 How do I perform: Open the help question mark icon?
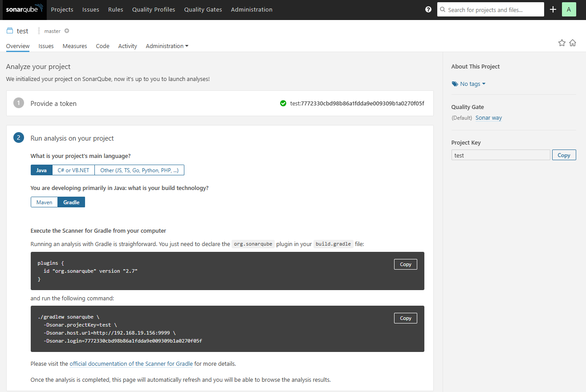(x=428, y=9)
